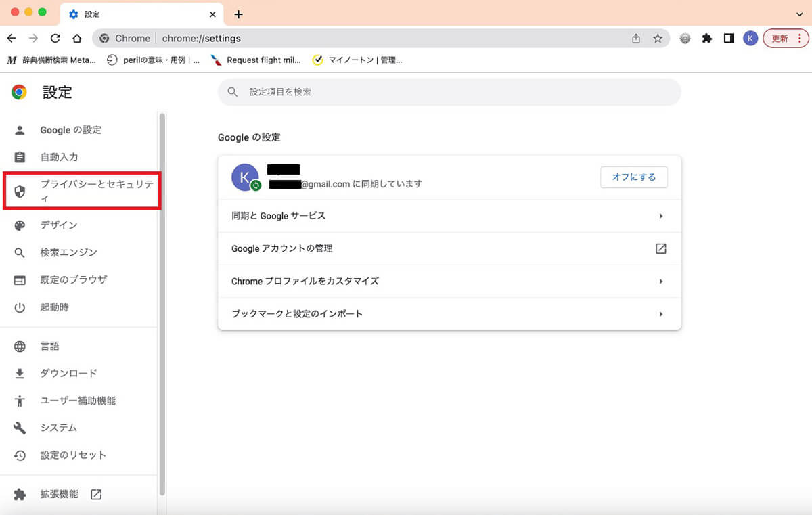Click オフにする sync button
This screenshot has width=812, height=515.
point(634,177)
